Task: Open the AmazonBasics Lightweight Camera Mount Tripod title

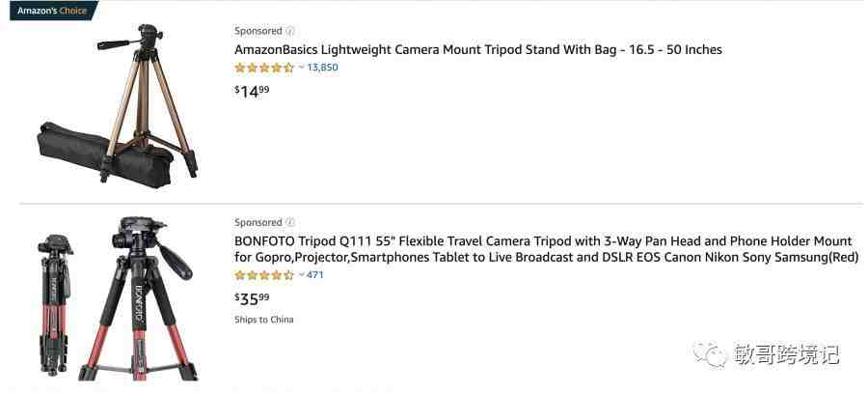Action: (478, 49)
